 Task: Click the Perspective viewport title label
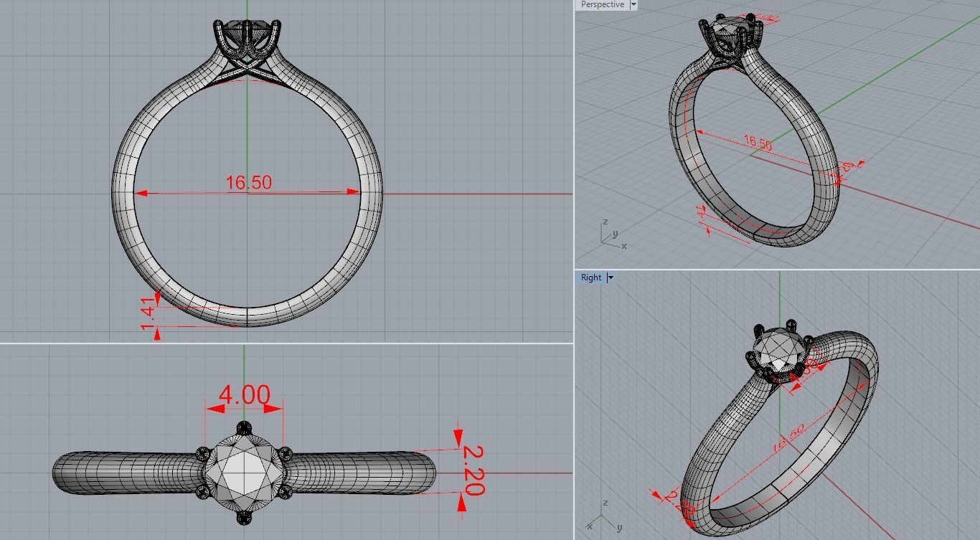pyautogui.click(x=602, y=4)
